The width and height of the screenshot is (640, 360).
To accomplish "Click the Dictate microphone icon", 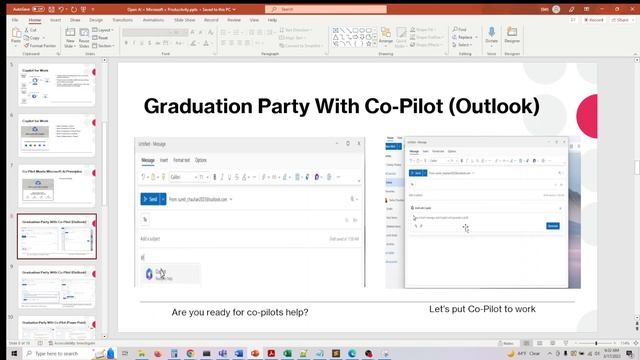I will [x=491, y=33].
